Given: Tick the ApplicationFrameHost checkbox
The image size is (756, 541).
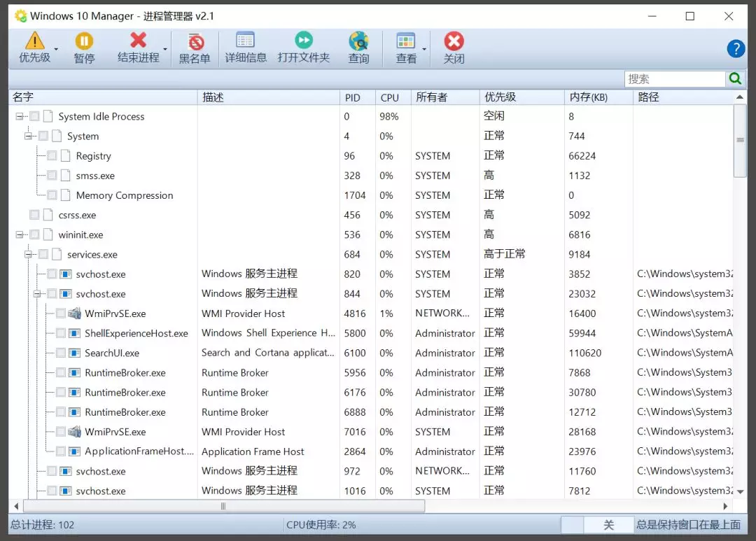Looking at the screenshot, I should pyautogui.click(x=61, y=451).
